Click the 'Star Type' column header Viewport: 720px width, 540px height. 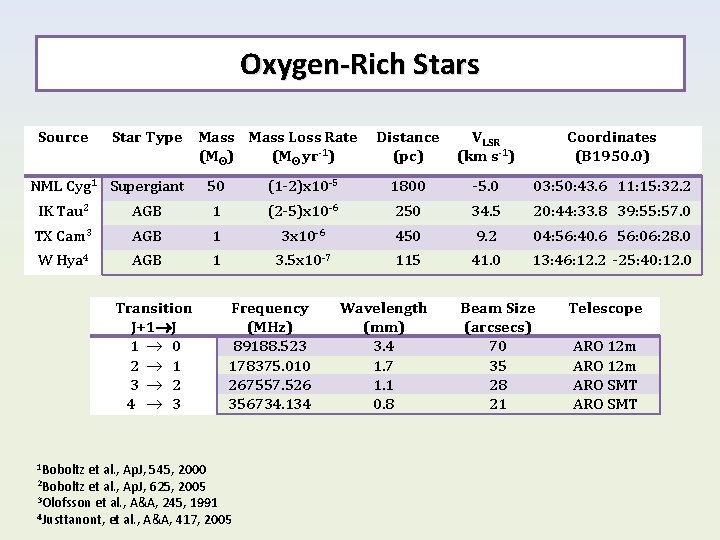147,137
